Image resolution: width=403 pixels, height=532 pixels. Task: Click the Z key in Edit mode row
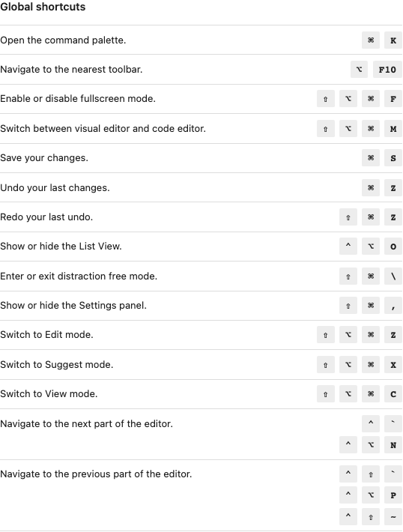pyautogui.click(x=393, y=334)
